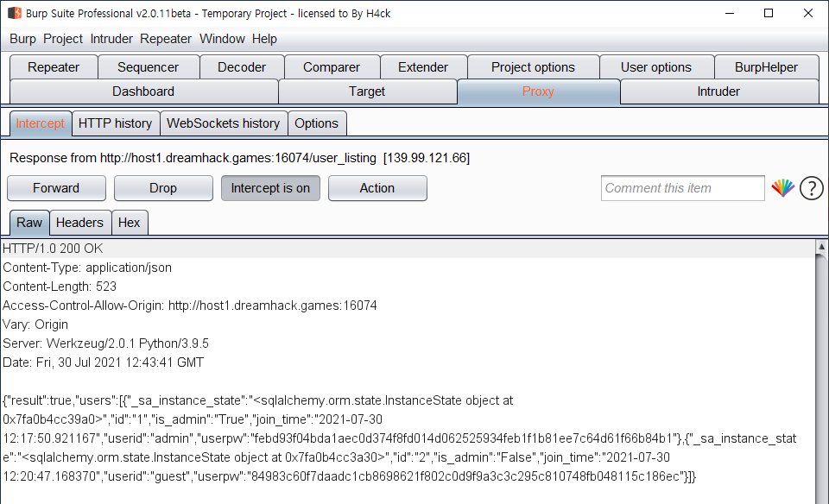This screenshot has height=504, width=829.
Task: Open the HTTP history sub-tab
Action: pyautogui.click(x=115, y=123)
